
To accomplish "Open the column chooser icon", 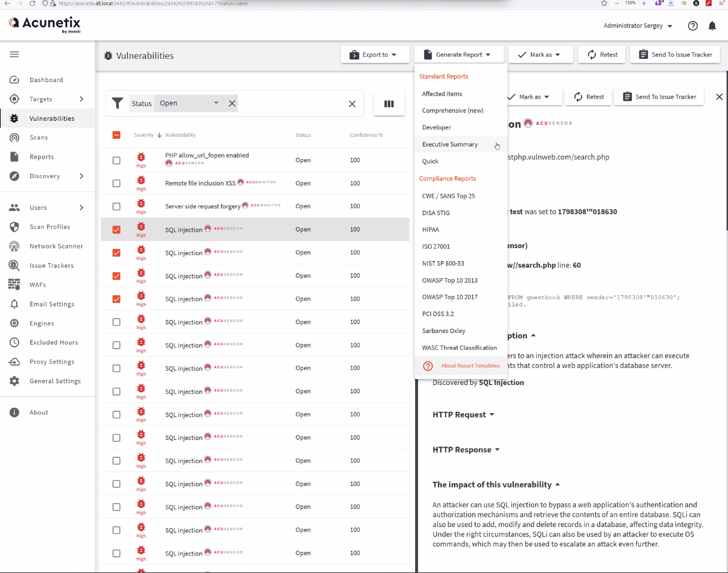I will [x=389, y=103].
